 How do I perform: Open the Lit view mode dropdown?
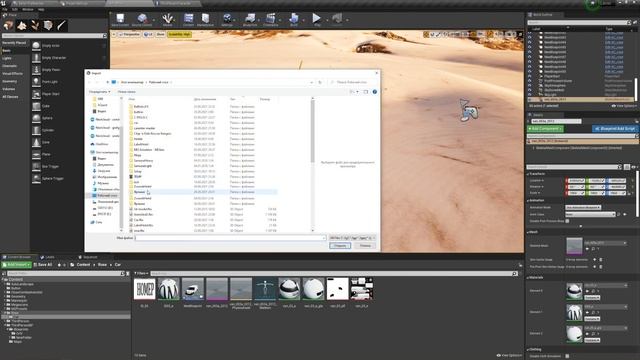pyautogui.click(x=148, y=35)
